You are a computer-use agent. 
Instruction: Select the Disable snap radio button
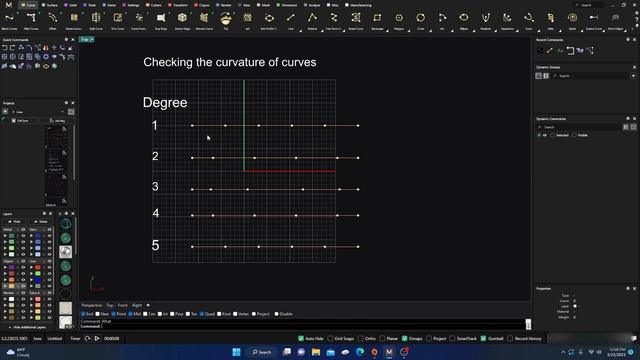coord(276,314)
